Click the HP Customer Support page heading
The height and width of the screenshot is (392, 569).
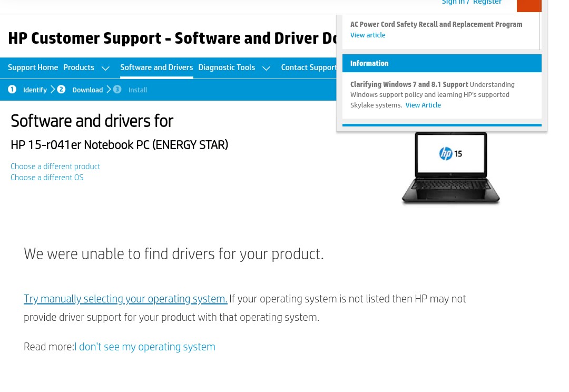coord(172,38)
